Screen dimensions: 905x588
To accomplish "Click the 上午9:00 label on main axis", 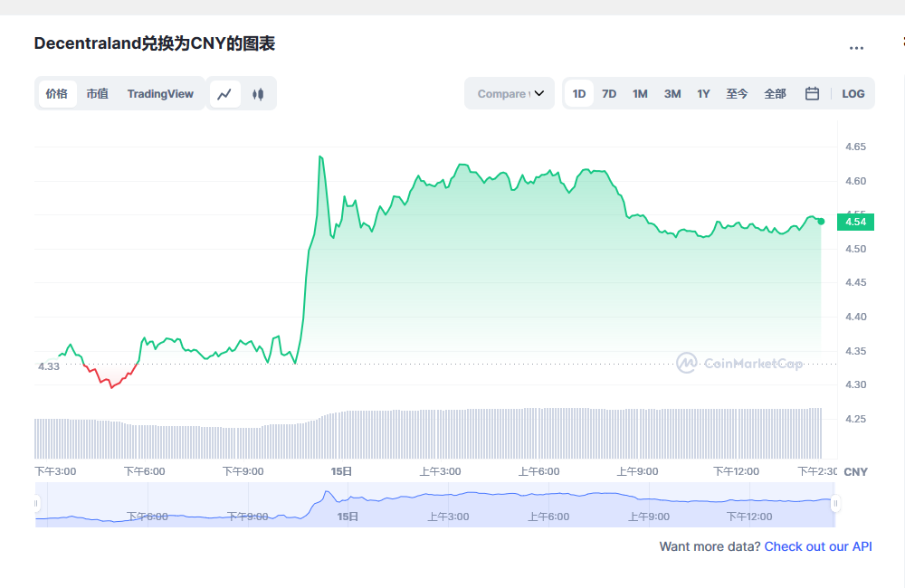I will 637,471.
